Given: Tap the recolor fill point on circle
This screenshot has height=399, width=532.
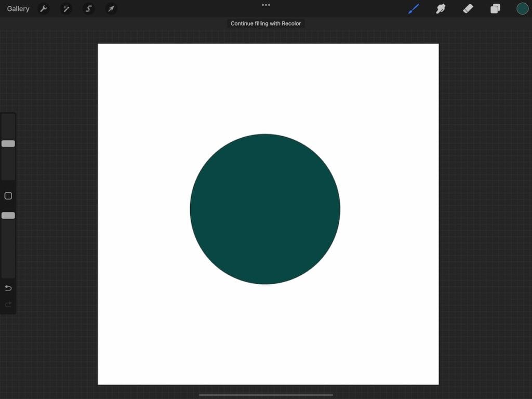Looking at the screenshot, I should [265, 209].
